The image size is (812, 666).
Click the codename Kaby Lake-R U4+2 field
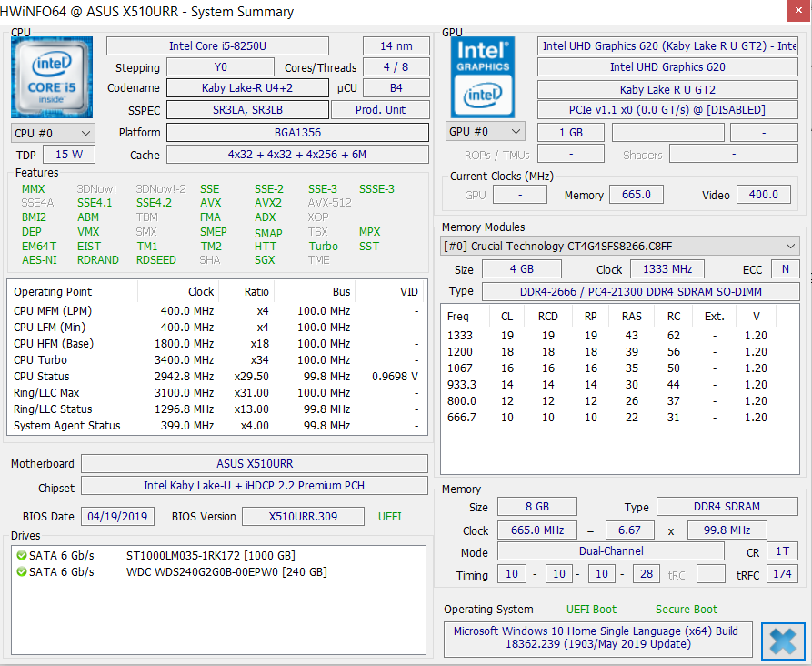pyautogui.click(x=247, y=88)
